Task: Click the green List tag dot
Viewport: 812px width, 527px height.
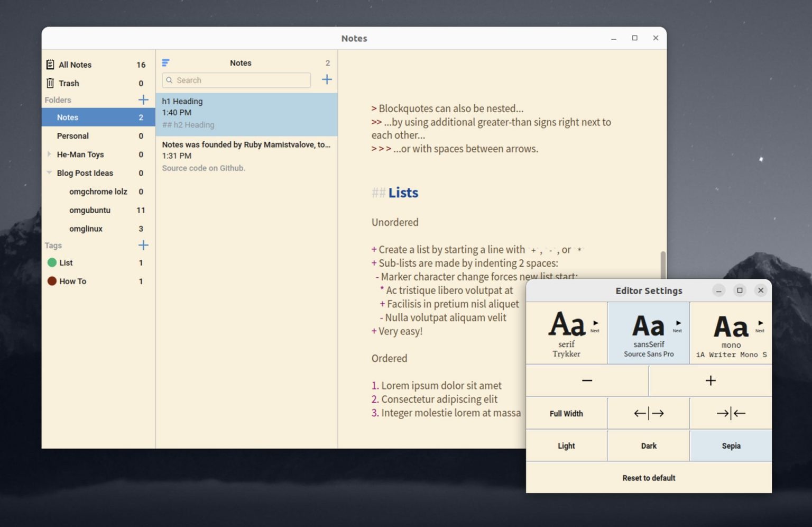Action: click(x=52, y=262)
